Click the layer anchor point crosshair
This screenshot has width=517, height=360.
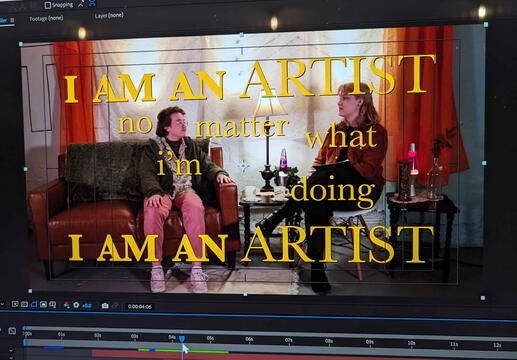(244, 166)
